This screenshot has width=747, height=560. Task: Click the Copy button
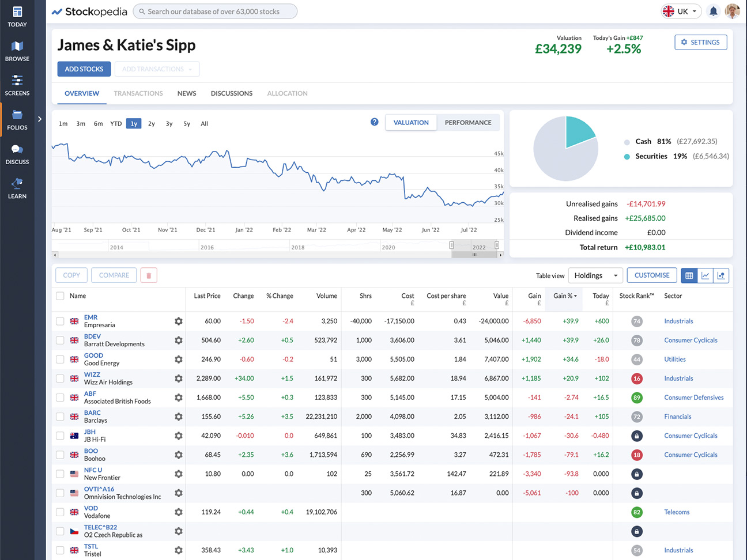coord(71,275)
